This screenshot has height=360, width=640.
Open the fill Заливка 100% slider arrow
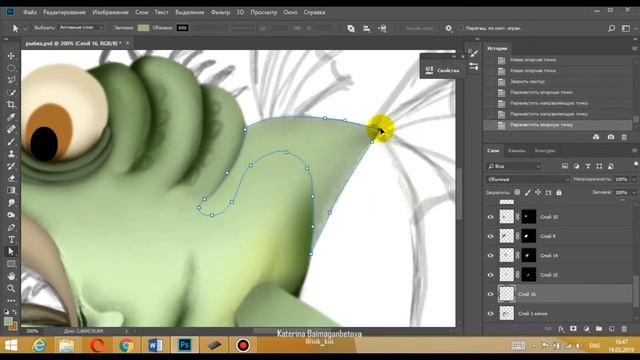pos(634,192)
